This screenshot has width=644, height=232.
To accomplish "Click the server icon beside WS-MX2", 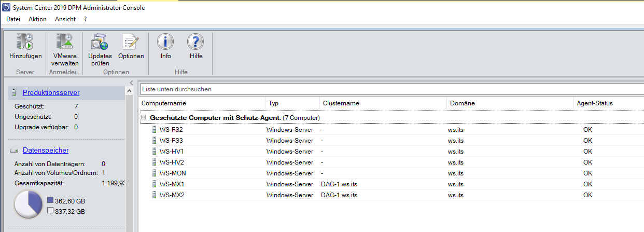I will (x=154, y=195).
